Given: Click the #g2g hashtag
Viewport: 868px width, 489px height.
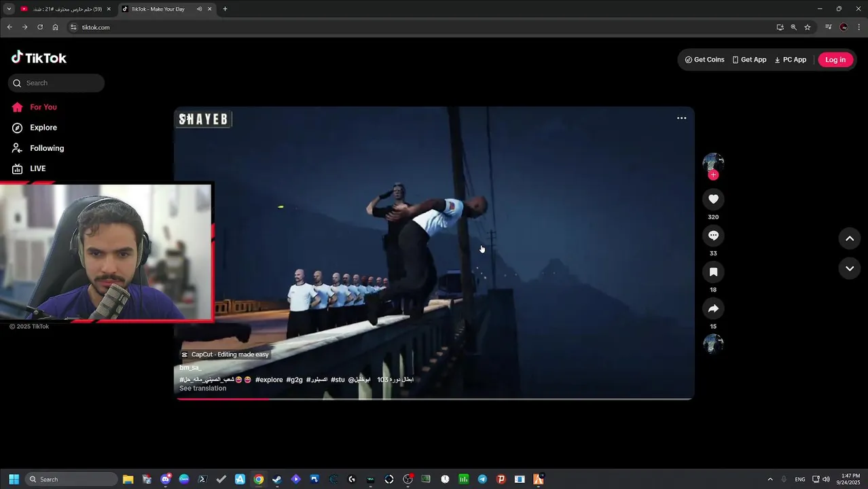Looking at the screenshot, I should click(294, 380).
